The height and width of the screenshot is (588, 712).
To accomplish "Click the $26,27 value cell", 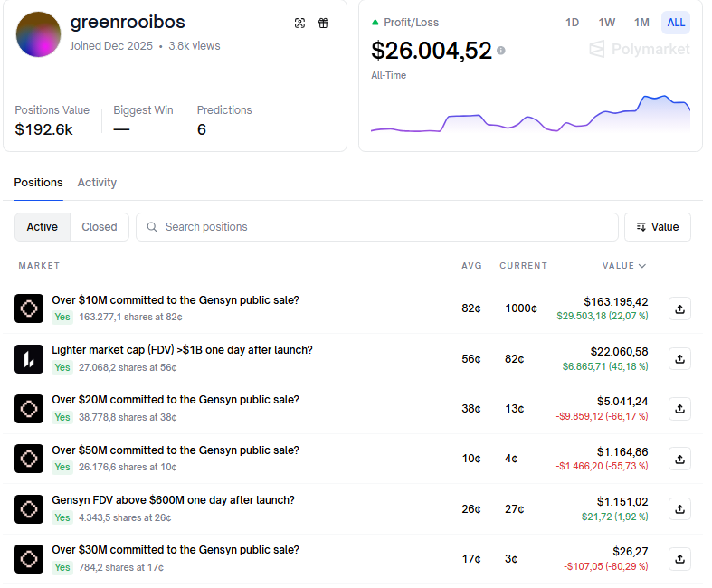I will coord(631,551).
